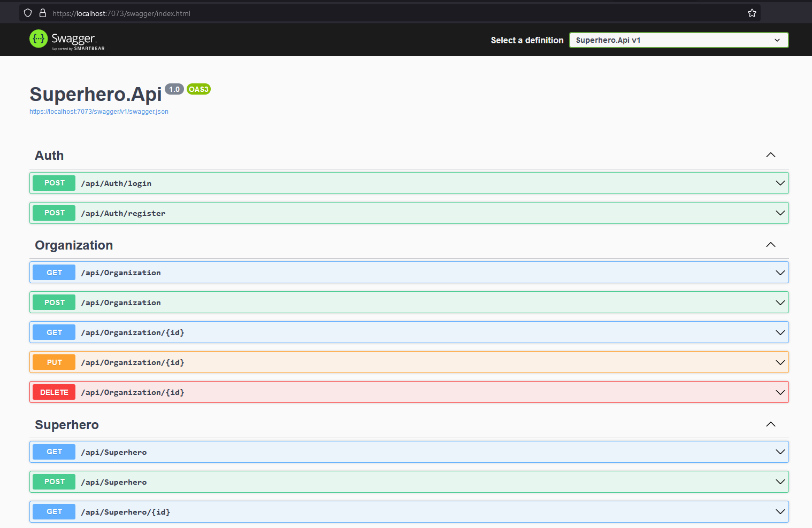Click the Superhero.Api page title

click(x=96, y=94)
